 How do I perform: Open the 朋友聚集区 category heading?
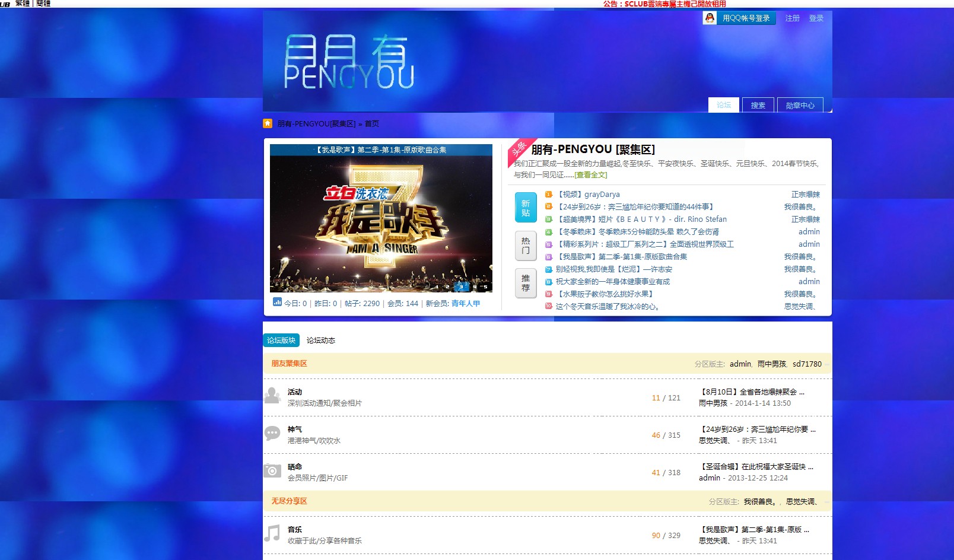click(289, 363)
